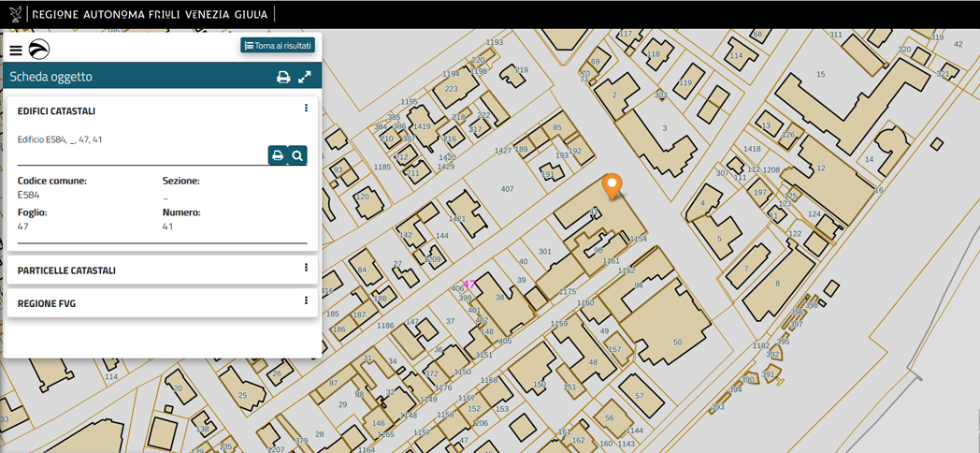980x453 pixels.
Task: Zoom to Edificio E584 with magnifier icon
Action: (x=297, y=155)
